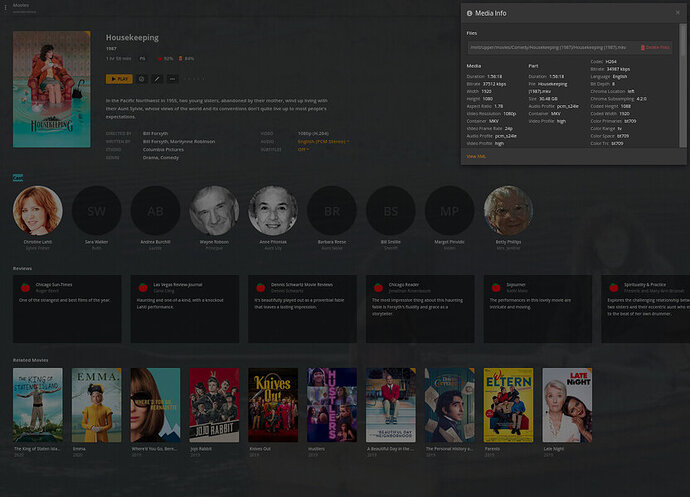This screenshot has width=690, height=497.
Task: Open the Las Vegas Review-Journal review card
Action: click(x=185, y=309)
